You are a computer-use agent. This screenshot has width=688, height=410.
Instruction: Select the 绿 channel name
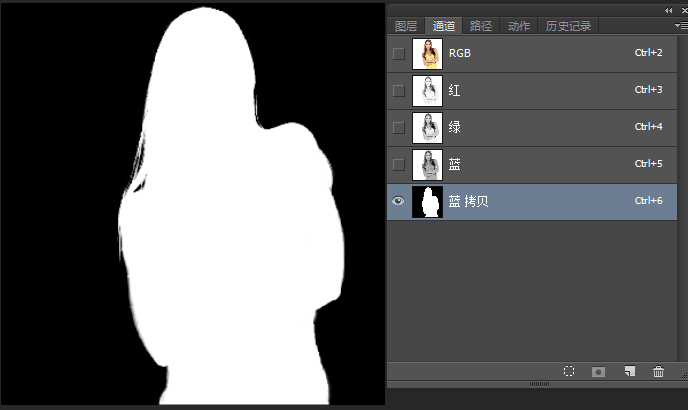455,127
